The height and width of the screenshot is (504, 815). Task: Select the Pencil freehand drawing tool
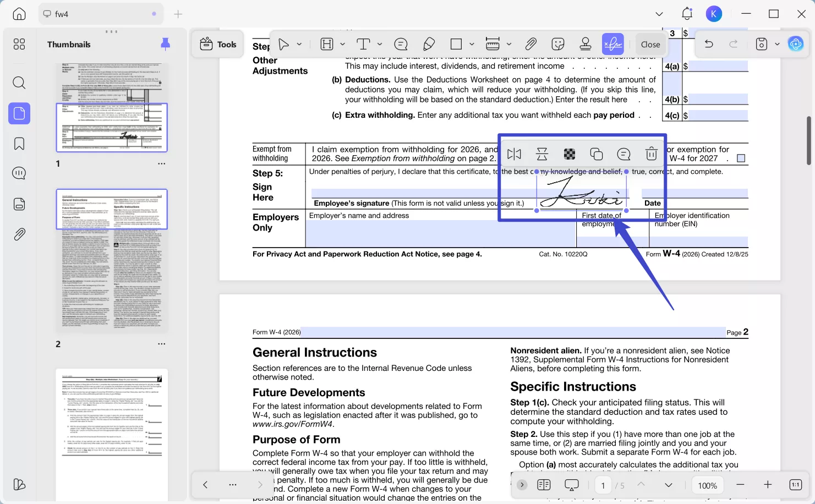[429, 44]
